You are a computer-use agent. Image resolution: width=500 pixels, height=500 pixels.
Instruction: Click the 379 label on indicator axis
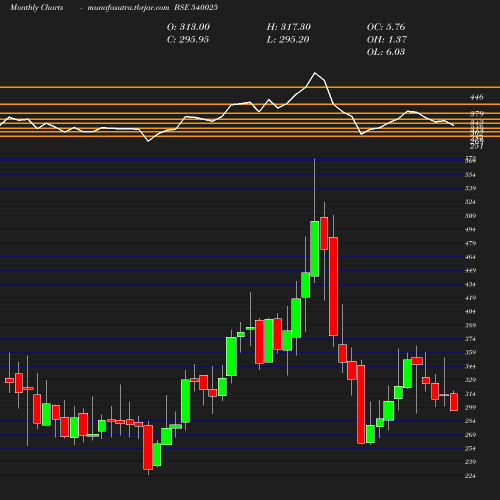[x=477, y=114]
